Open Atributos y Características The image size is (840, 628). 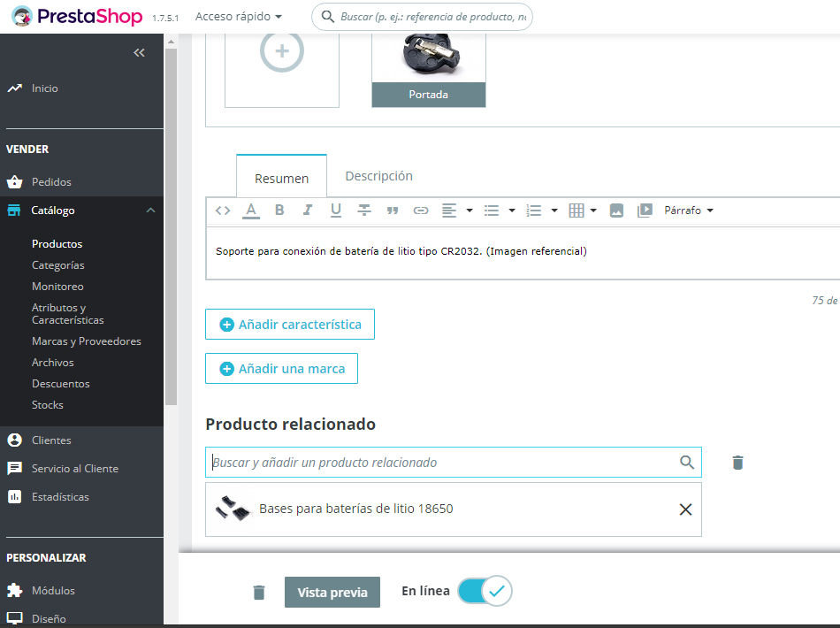coord(67,314)
